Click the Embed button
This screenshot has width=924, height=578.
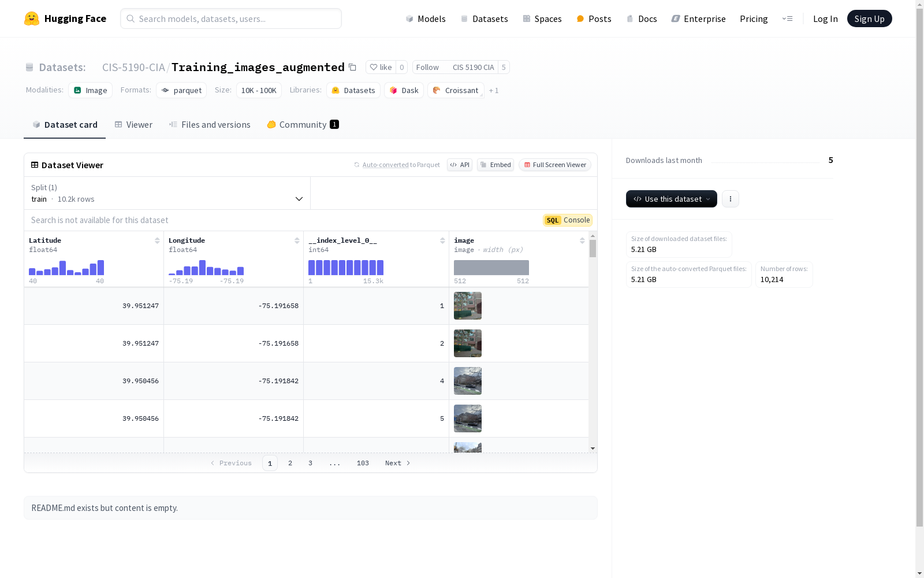495,165
